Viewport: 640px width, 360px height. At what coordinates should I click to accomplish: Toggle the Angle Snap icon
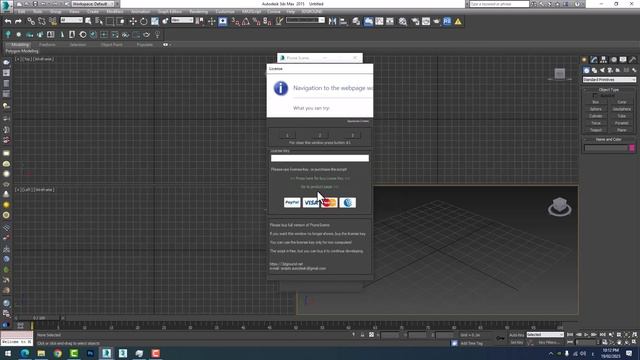tap(246, 21)
